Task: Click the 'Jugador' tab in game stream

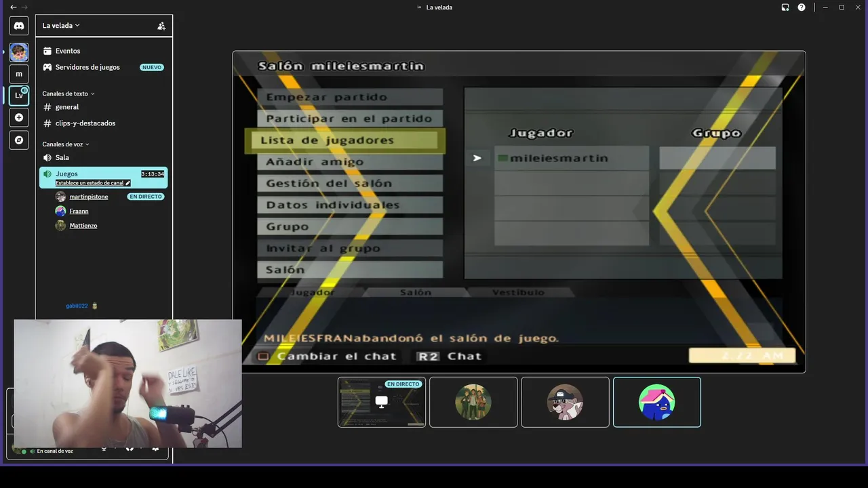Action: click(312, 292)
